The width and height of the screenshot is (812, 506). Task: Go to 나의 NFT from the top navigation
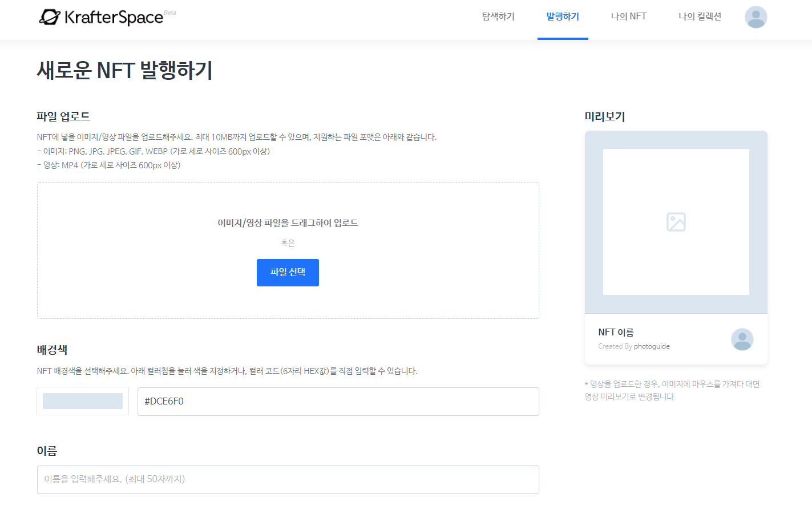click(x=628, y=17)
